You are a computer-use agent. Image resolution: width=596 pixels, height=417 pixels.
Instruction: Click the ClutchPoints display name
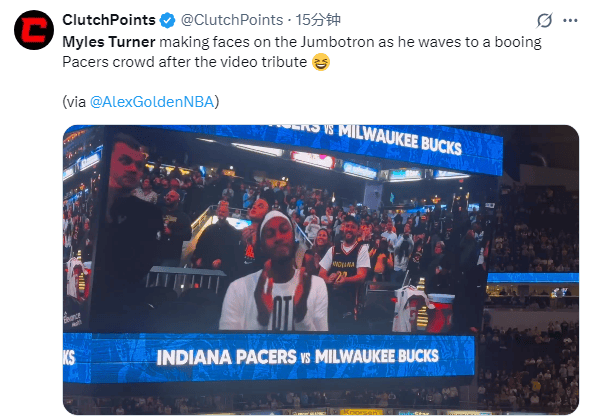click(x=109, y=20)
